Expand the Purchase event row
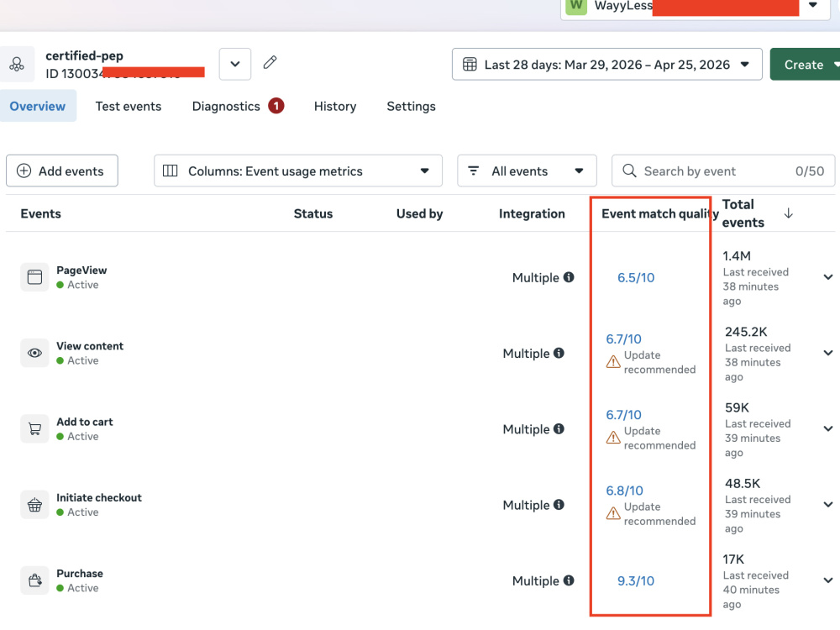This screenshot has height=630, width=840. (828, 580)
